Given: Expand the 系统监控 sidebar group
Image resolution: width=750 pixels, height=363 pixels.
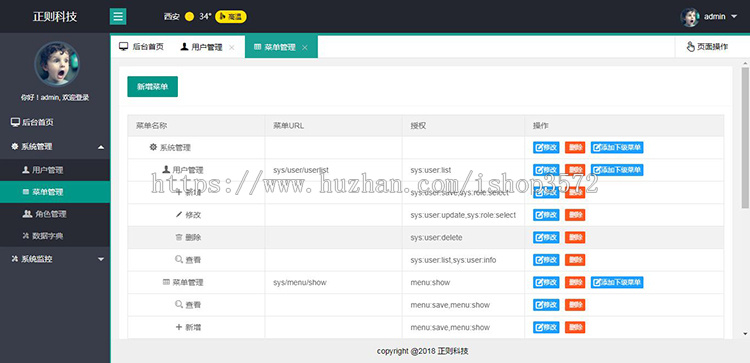Looking at the screenshot, I should 55,259.
